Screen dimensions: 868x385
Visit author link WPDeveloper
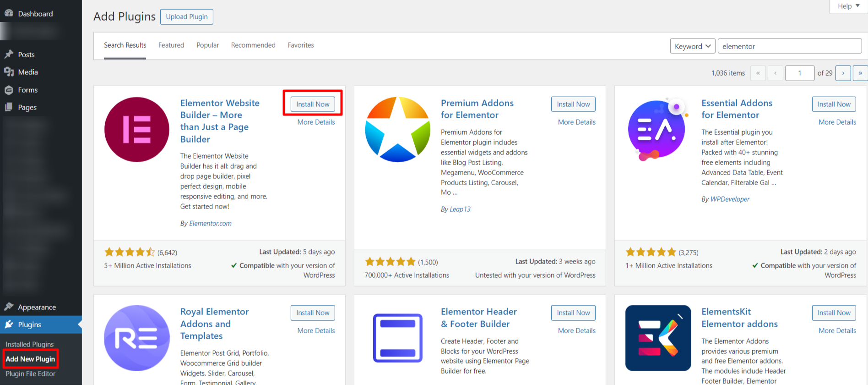730,199
